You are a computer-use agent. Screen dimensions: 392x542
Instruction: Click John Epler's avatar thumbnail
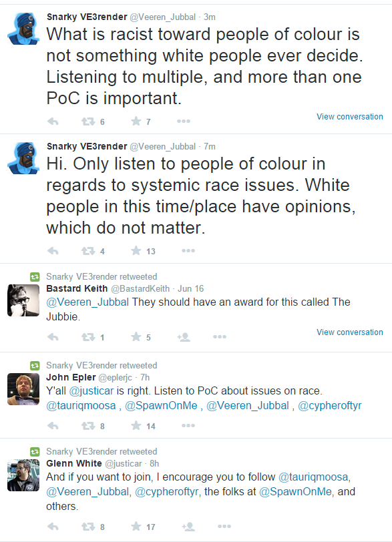tap(23, 389)
